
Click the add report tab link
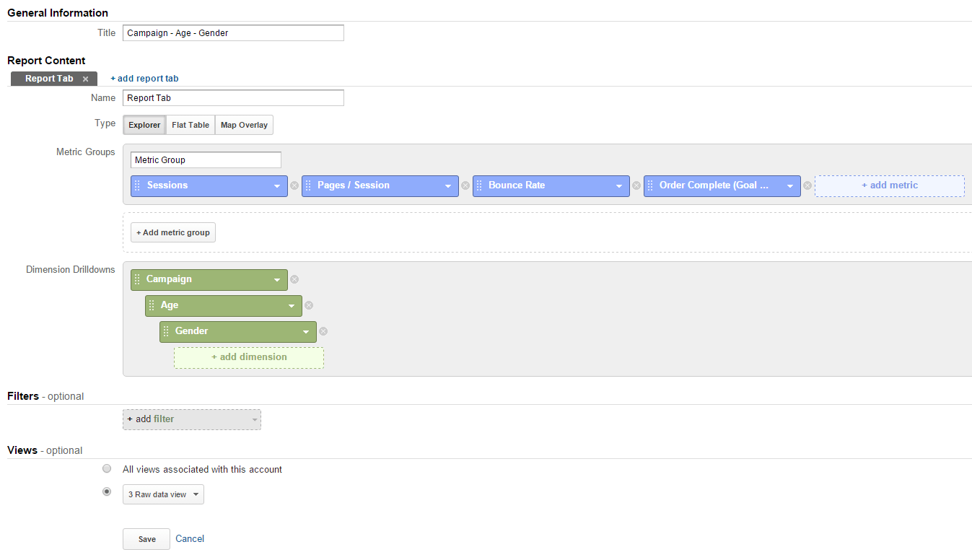point(144,79)
